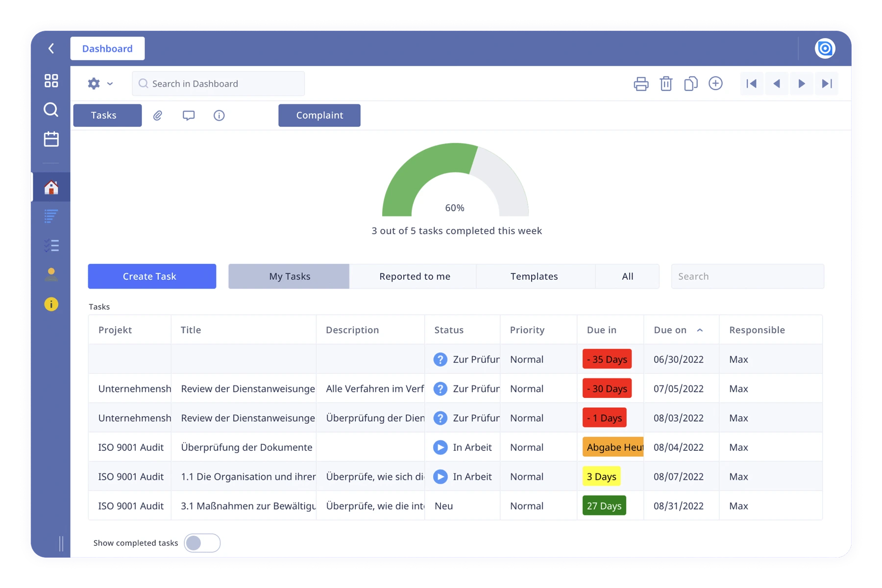This screenshot has height=588, width=882.
Task: Click the print icon
Action: (x=641, y=84)
